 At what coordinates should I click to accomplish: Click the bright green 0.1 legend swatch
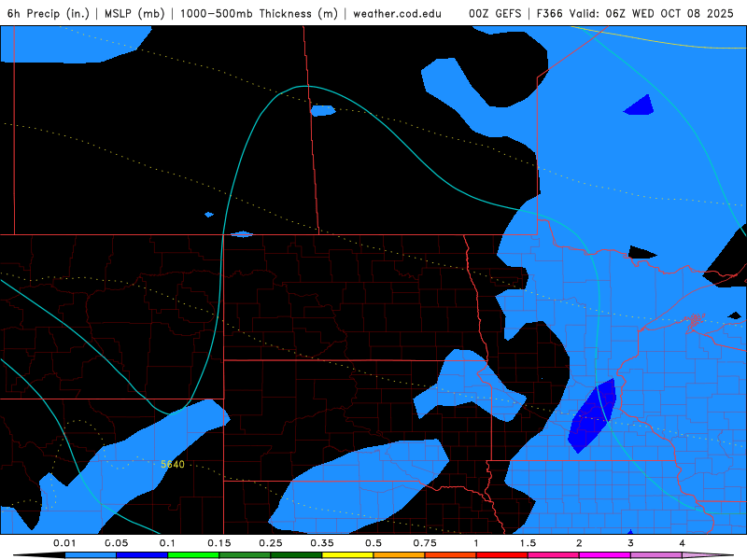[x=193, y=555]
